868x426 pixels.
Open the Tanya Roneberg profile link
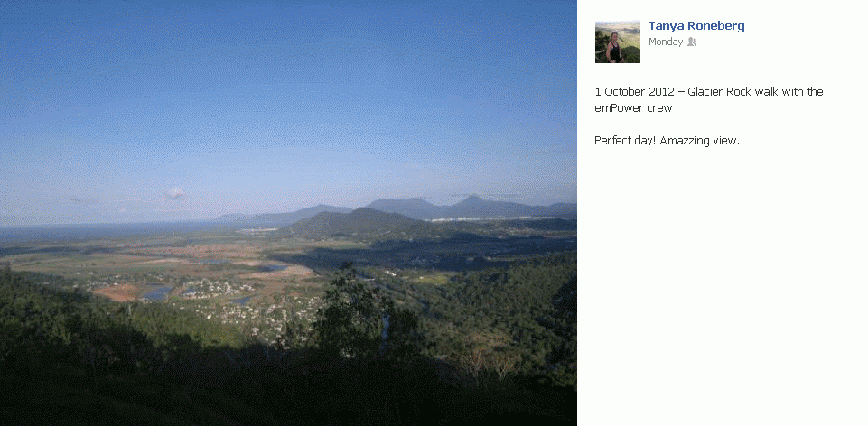coord(696,26)
